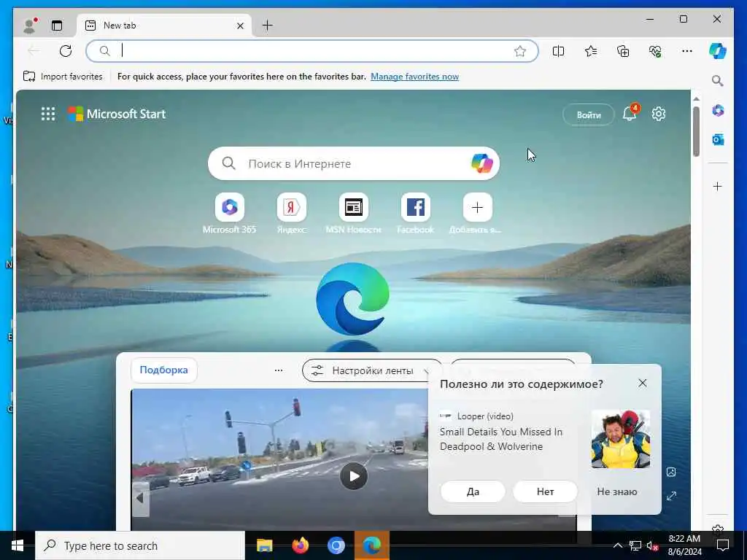Screen dimensions: 747x560
Task: Open the MSN Новости quick link
Action: tap(354, 214)
